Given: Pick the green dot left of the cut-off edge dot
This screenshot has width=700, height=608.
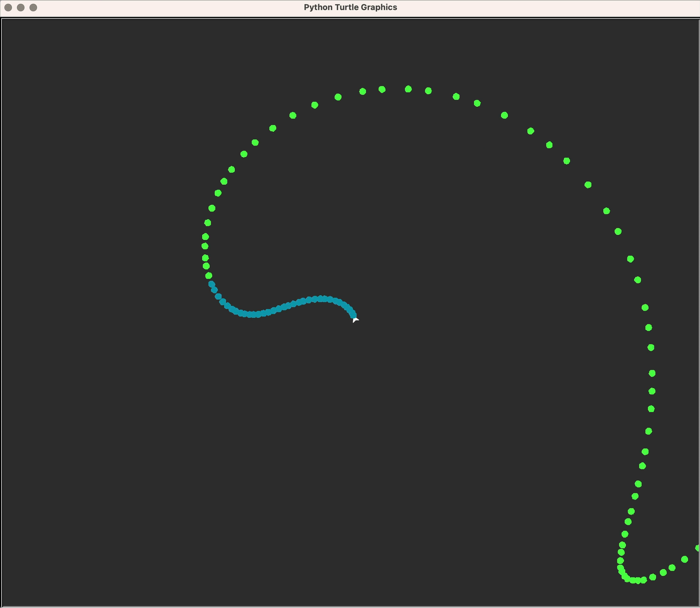Looking at the screenshot, I should tap(685, 559).
